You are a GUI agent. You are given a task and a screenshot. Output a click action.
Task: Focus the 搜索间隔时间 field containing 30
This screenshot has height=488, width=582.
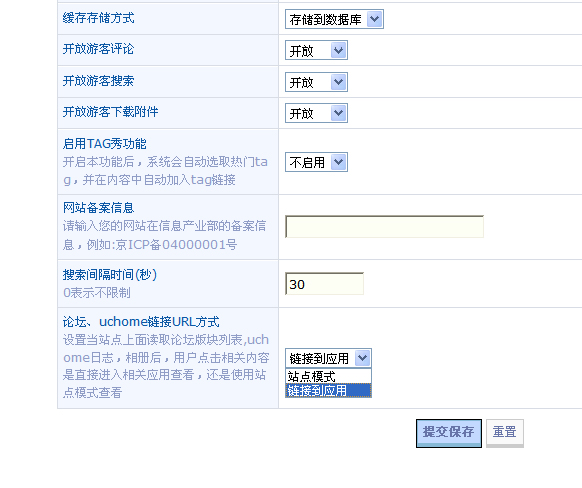(x=324, y=284)
